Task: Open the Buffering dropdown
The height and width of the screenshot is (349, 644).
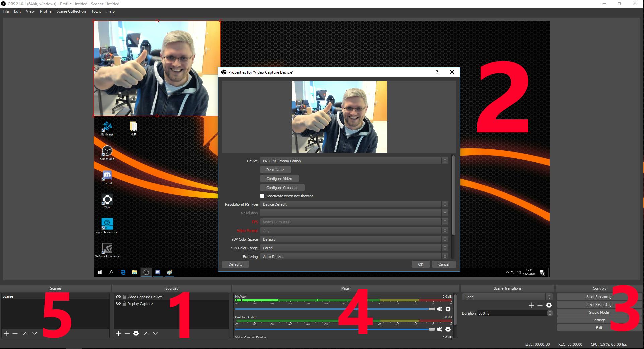Action: coord(354,256)
